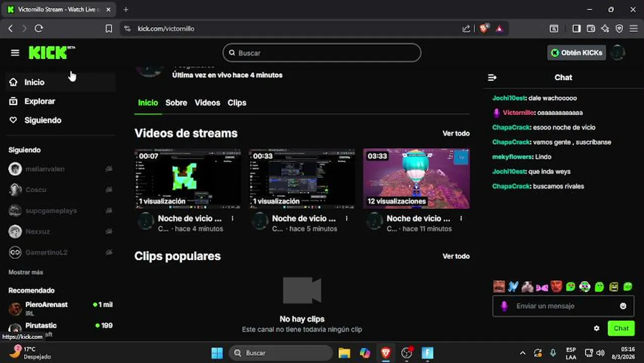Open the profile avatar next to Obtén KICKs

[x=617, y=52]
